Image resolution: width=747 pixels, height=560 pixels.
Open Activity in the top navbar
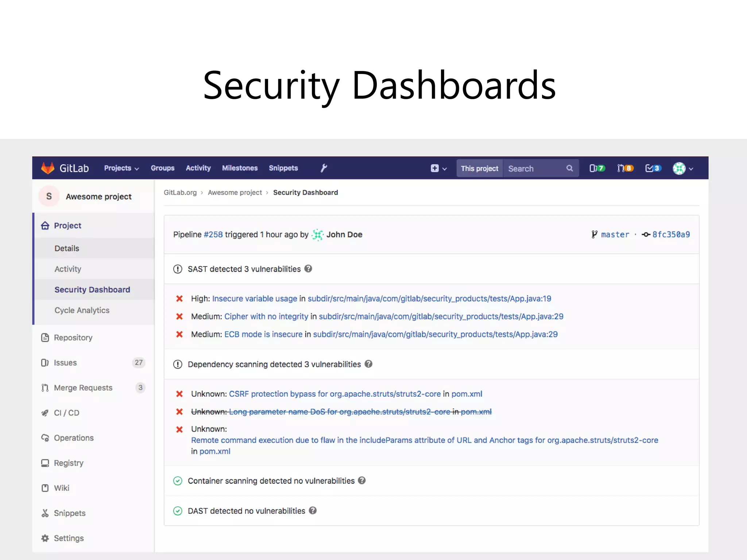pyautogui.click(x=198, y=168)
